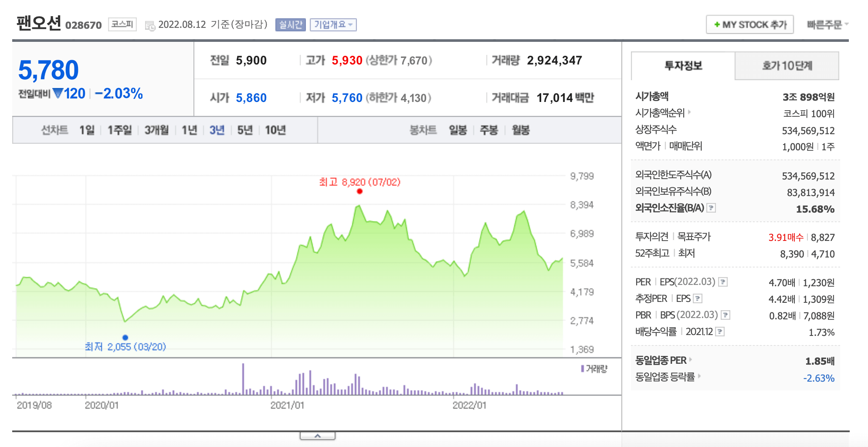868x447 pixels.
Task: Click the red 최고 8,920 peak marker dot
Action: (x=359, y=191)
